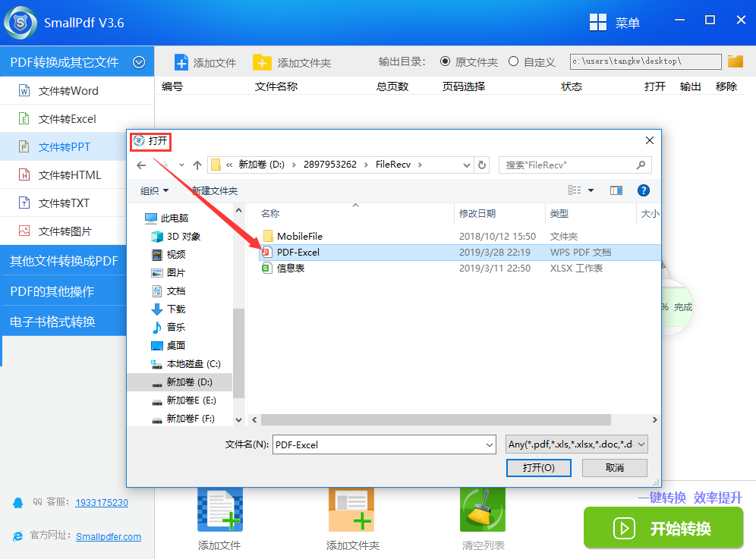Select 桌面 in navigation tree

(x=169, y=346)
